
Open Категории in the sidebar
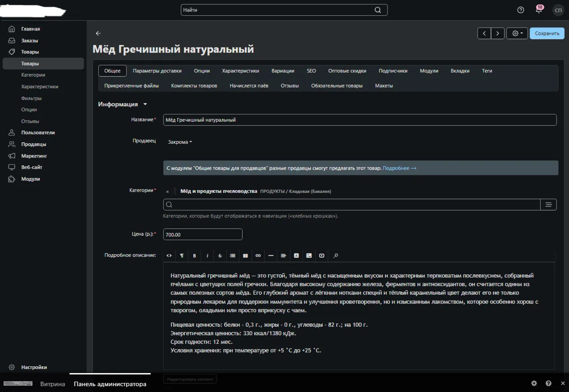click(x=33, y=75)
